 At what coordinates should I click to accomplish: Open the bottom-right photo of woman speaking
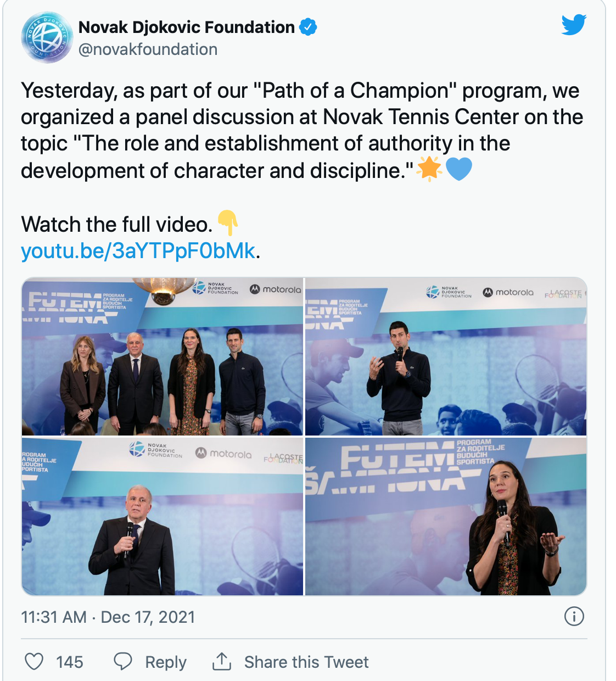[x=446, y=516]
